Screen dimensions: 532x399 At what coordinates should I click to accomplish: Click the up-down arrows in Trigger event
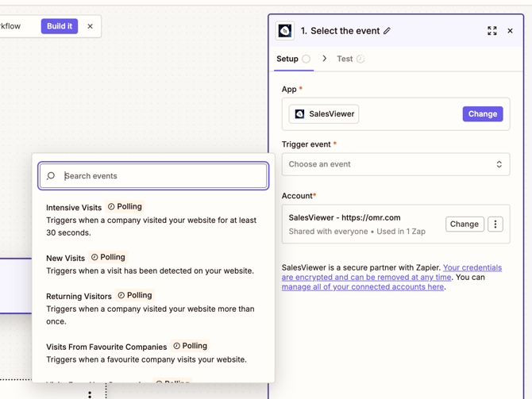tap(499, 164)
